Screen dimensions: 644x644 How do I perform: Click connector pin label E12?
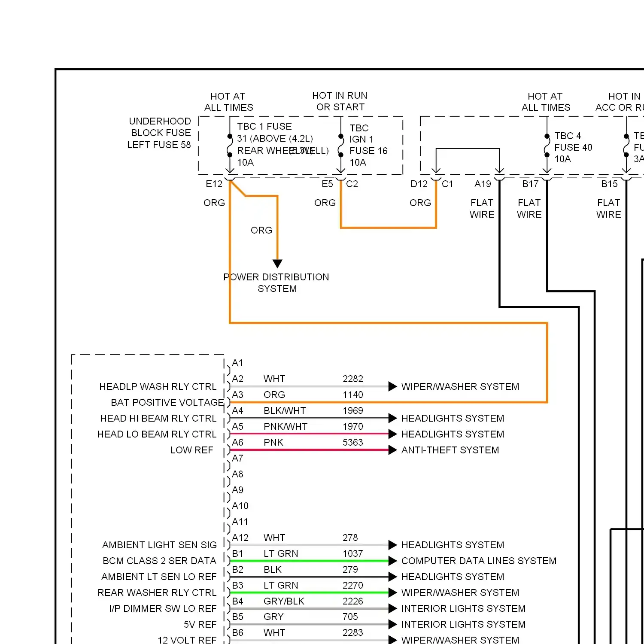pos(214,184)
